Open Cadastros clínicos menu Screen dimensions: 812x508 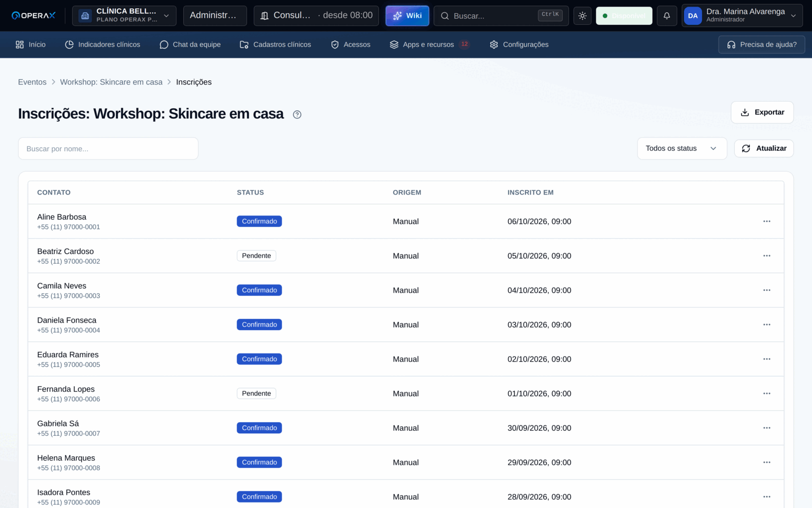click(275, 45)
